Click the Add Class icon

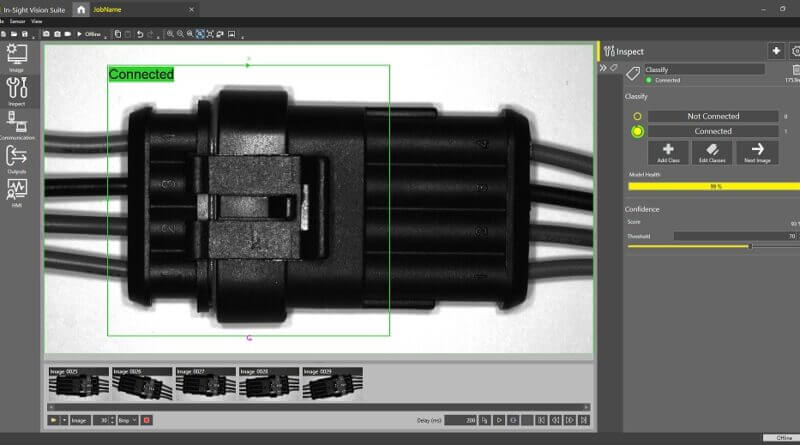point(668,152)
